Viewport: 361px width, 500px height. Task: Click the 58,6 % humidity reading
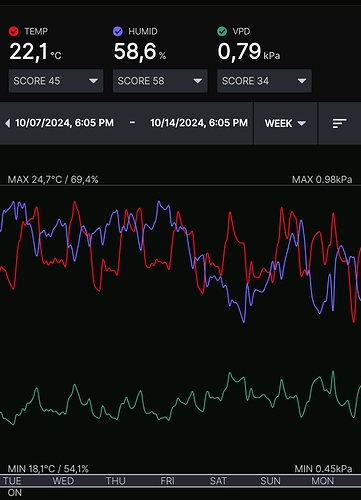[x=140, y=52]
